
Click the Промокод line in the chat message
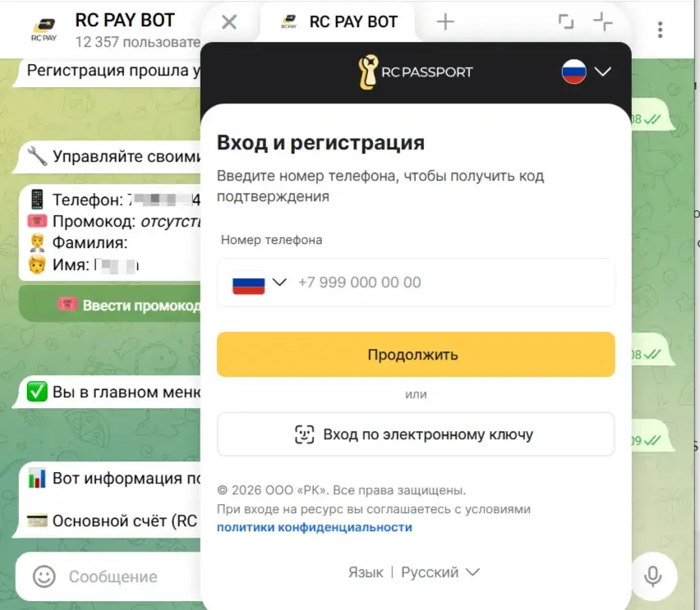(115, 221)
